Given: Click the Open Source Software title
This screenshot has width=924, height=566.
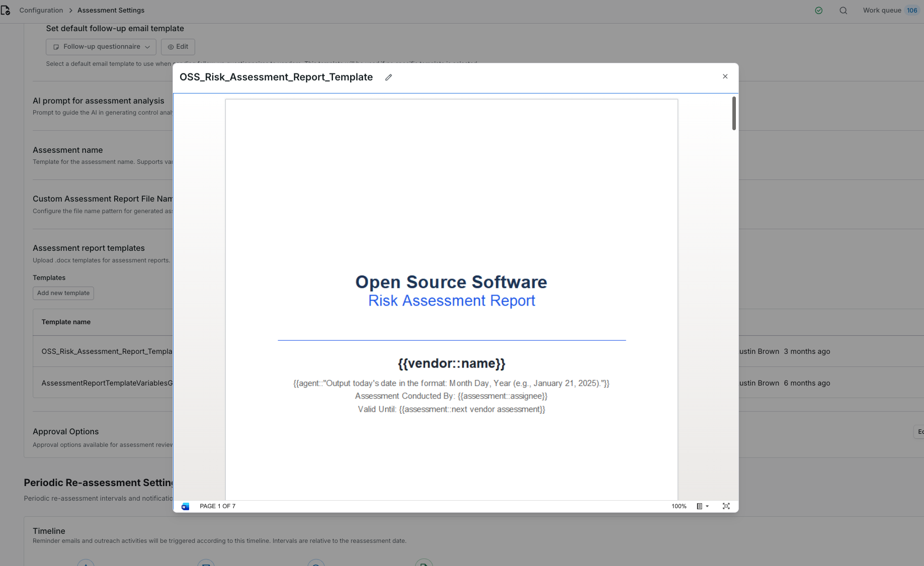Looking at the screenshot, I should point(451,282).
